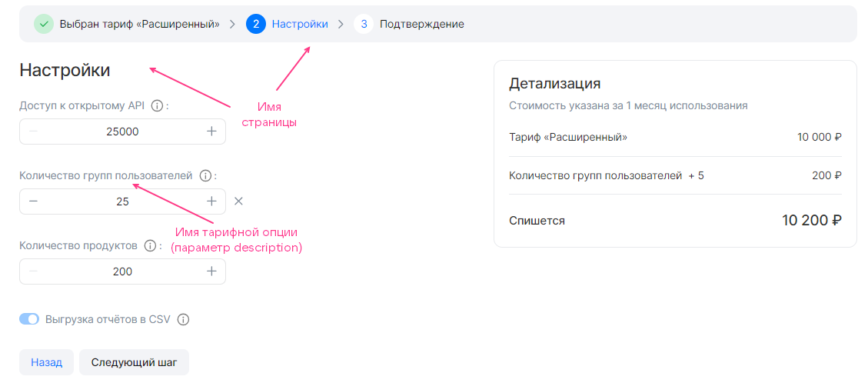Click the Настройки page heading
This screenshot has width=868, height=383.
click(65, 70)
